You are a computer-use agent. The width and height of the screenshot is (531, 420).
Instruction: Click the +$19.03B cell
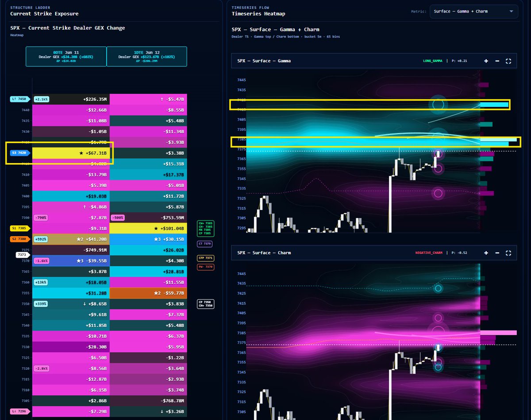[71, 196]
